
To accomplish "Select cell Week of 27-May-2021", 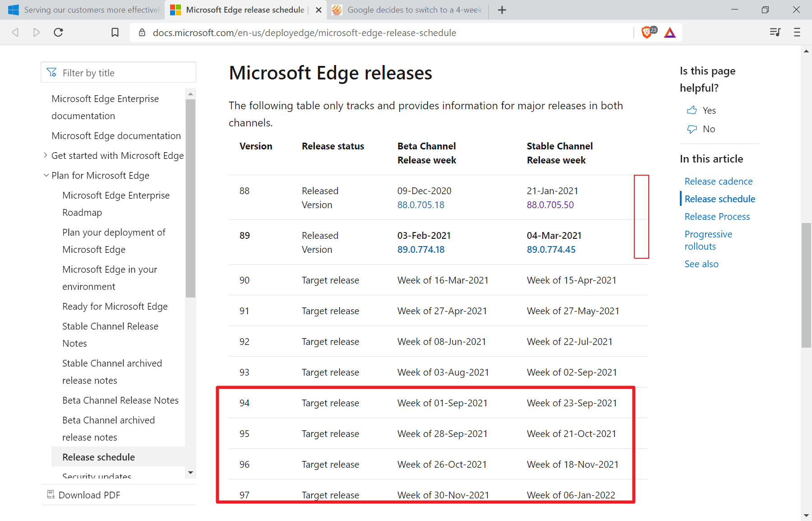I will tap(573, 311).
